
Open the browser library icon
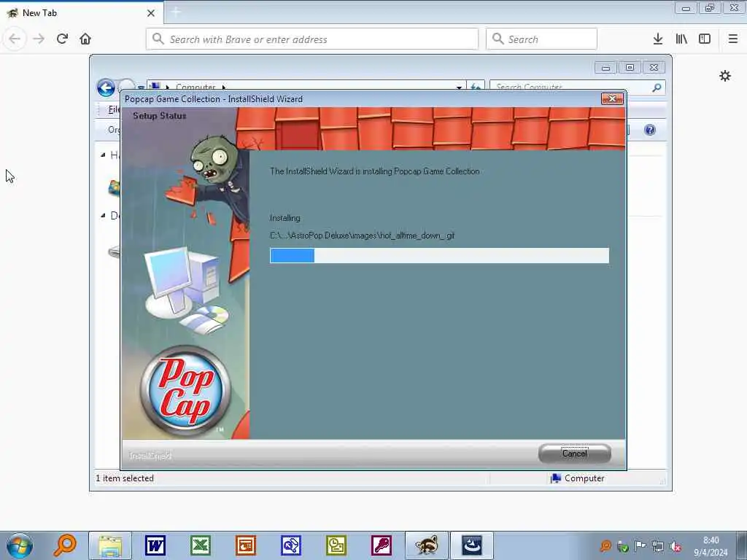tap(681, 39)
